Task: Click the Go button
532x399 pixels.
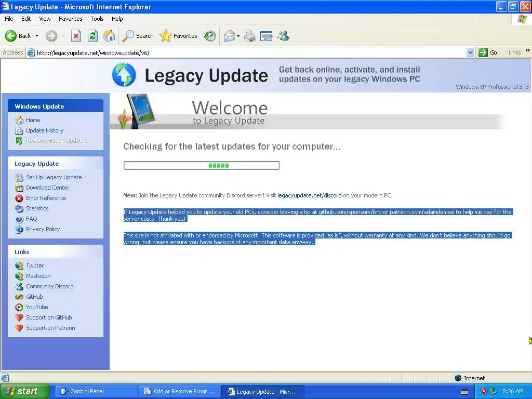Action: [x=488, y=52]
